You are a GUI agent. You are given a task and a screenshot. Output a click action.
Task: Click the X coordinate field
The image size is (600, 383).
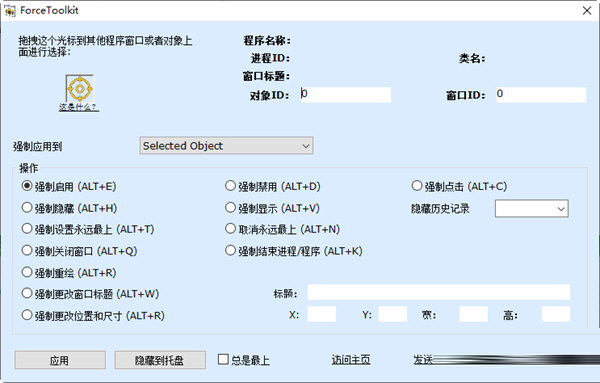point(322,314)
